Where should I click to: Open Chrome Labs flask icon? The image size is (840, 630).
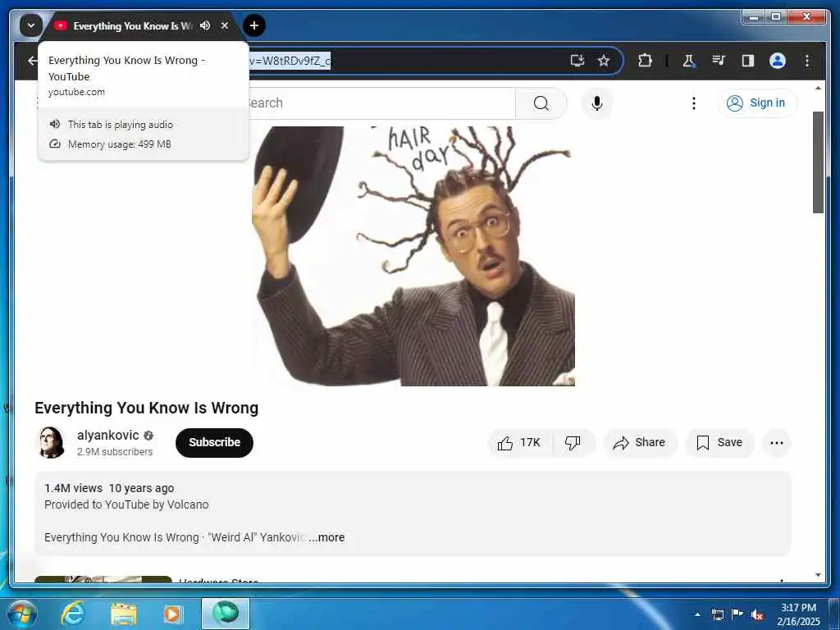(689, 61)
